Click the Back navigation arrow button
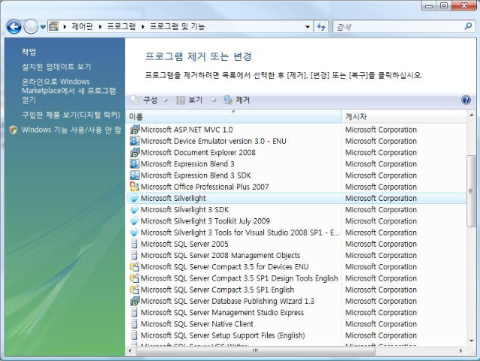Image resolution: width=480 pixels, height=361 pixels. 14,27
